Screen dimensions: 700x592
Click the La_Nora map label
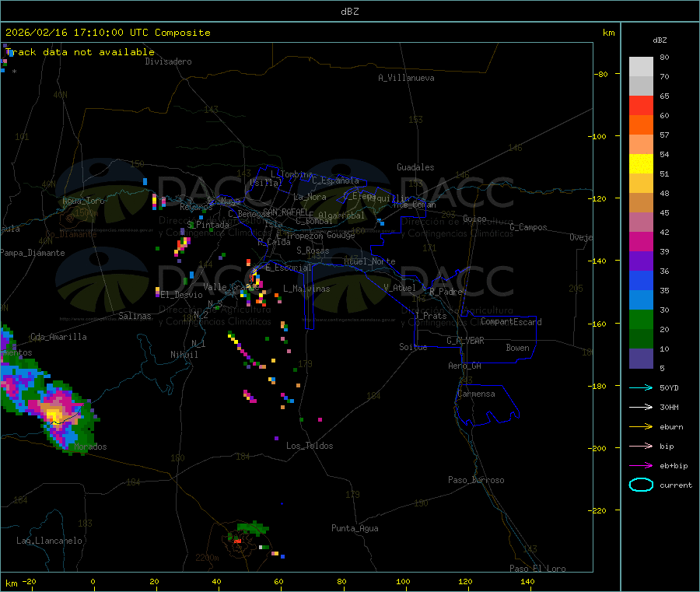pos(310,197)
